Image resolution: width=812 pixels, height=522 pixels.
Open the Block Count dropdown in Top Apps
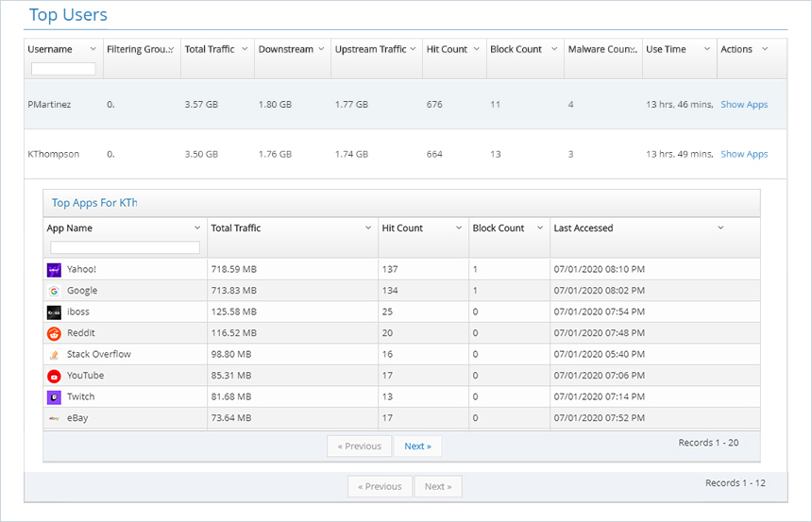click(x=540, y=227)
